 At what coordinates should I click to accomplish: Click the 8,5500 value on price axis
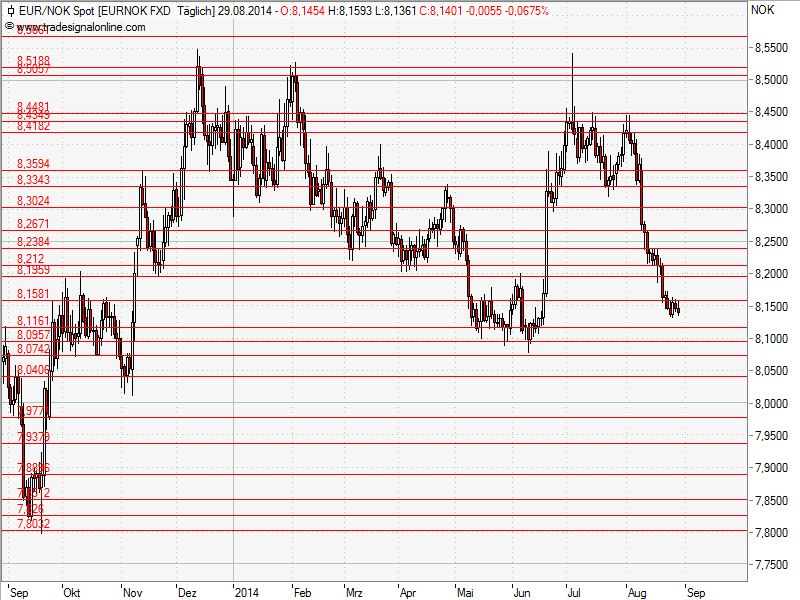(x=771, y=48)
